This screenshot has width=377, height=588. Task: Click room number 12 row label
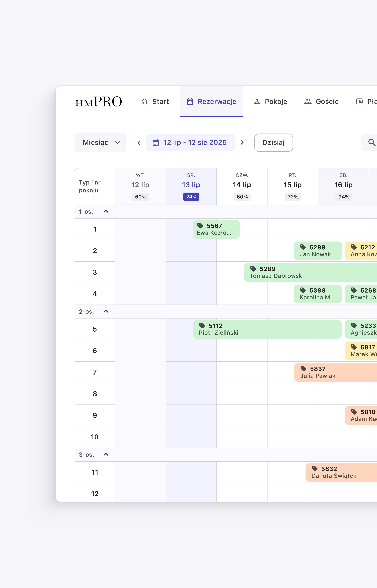click(x=95, y=493)
